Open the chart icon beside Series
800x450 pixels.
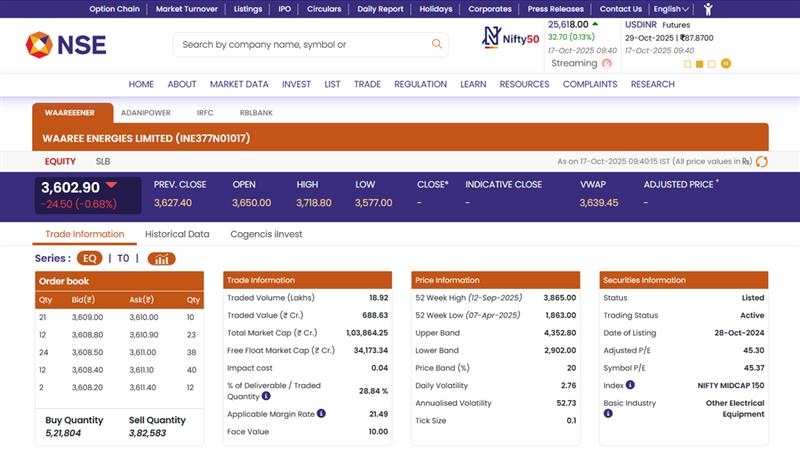[161, 258]
